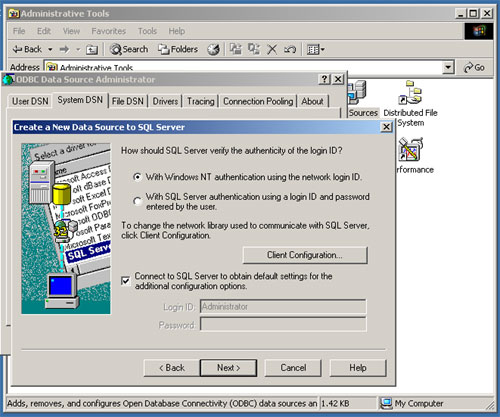Click the My Computer status bar icon
Screen dimensions: 500x417
pos(386,404)
